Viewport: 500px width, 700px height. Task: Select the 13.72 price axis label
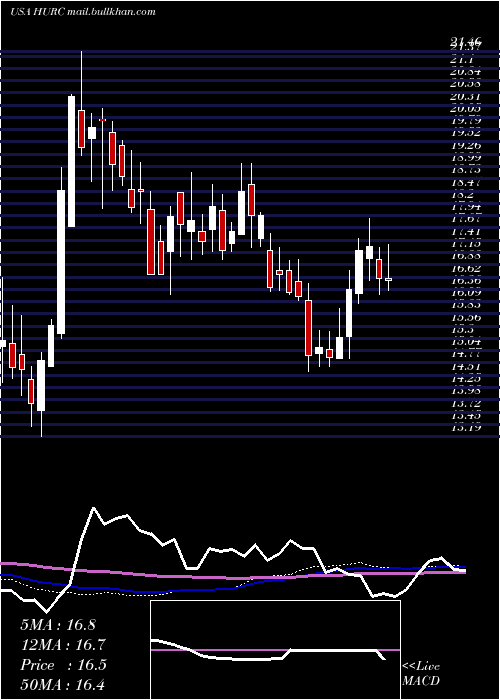pos(466,404)
